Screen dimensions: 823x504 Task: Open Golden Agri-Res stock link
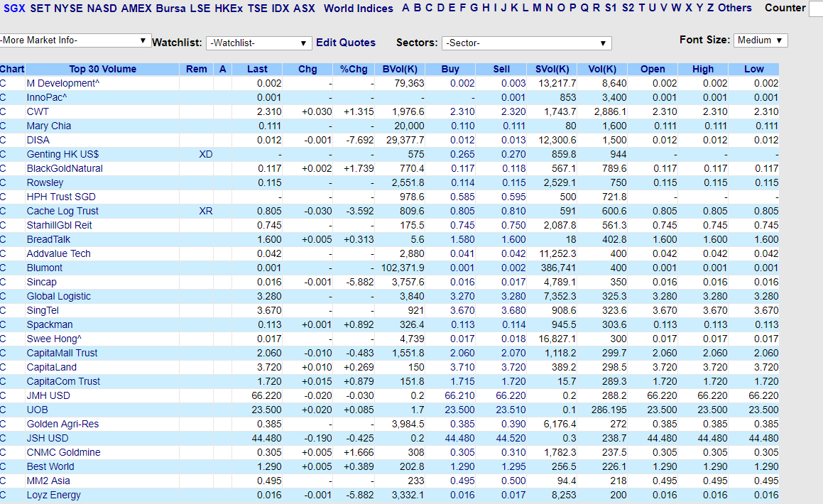coord(62,424)
